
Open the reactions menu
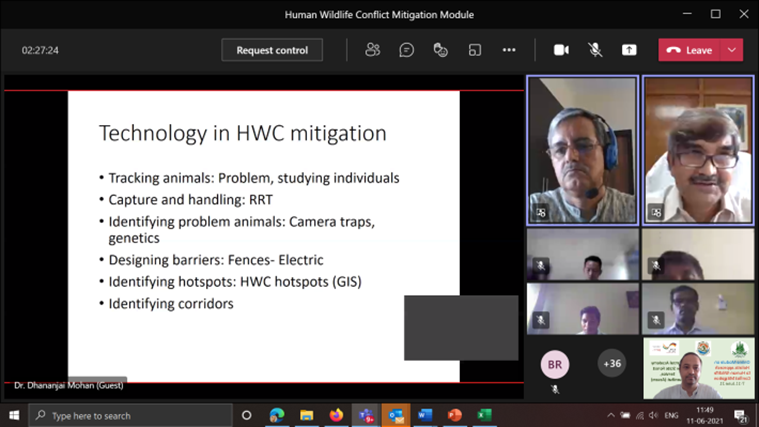coord(441,50)
